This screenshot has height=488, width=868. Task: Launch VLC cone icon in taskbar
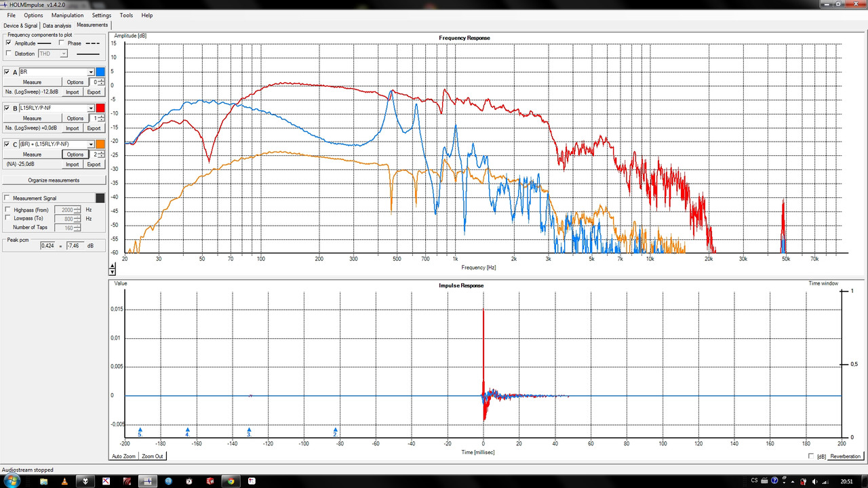point(64,481)
